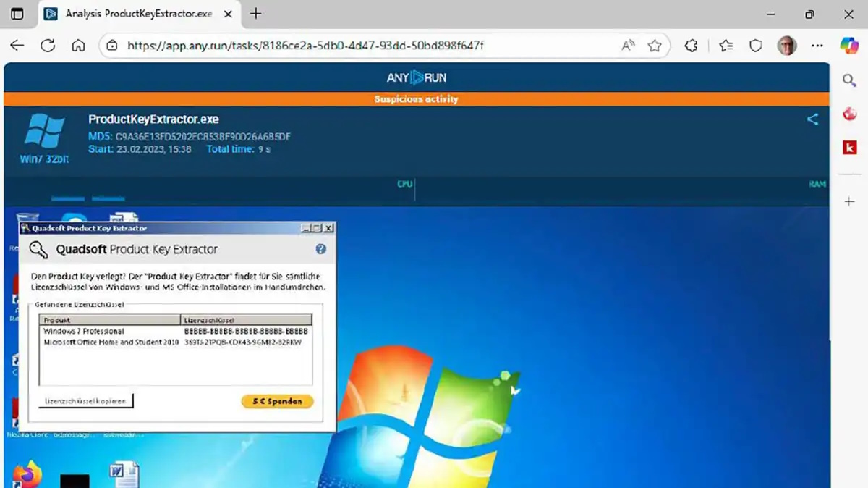868x488 pixels.
Task: Toggle the favorites star for this page
Action: point(655,45)
